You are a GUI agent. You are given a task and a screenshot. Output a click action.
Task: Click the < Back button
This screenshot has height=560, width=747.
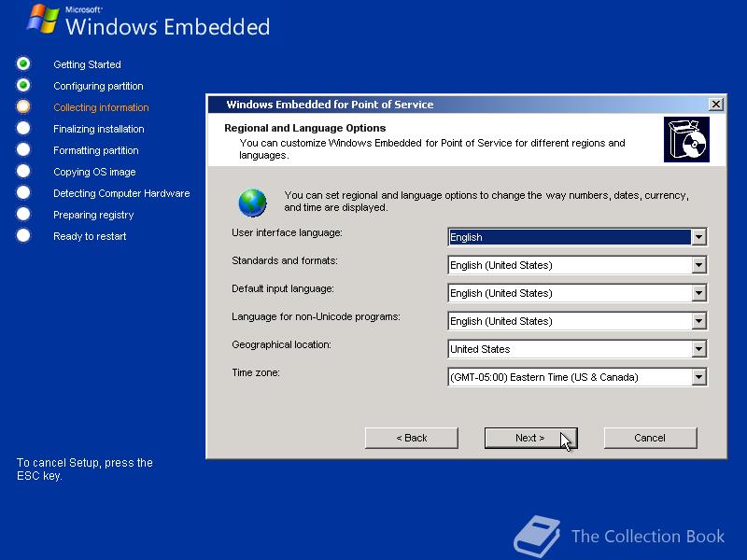412,438
